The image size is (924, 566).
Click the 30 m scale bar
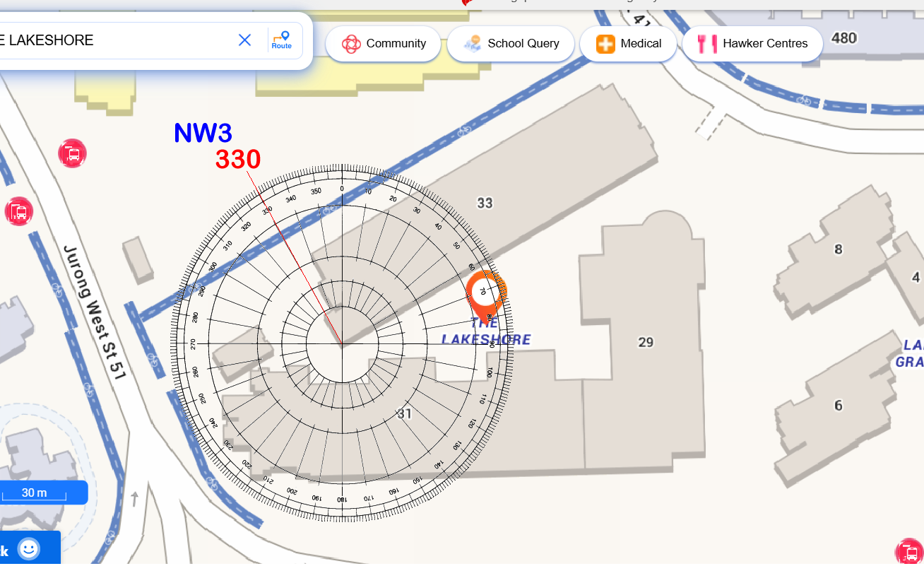[x=35, y=493]
